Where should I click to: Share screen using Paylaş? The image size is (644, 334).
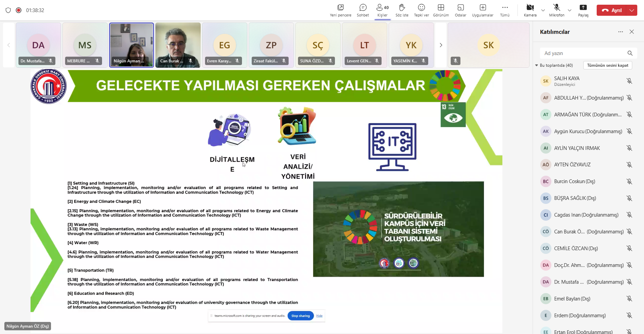tap(583, 10)
